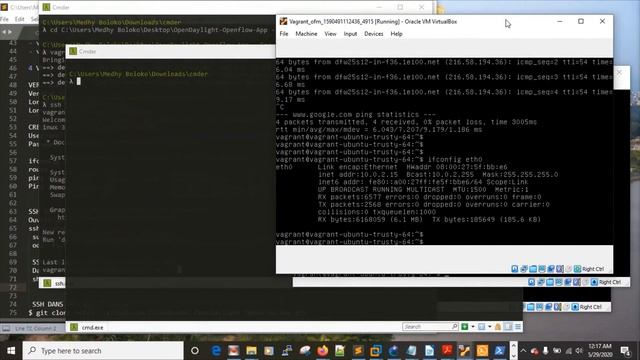
Task: Click green plus new console button in Cmder
Action: click(464, 327)
